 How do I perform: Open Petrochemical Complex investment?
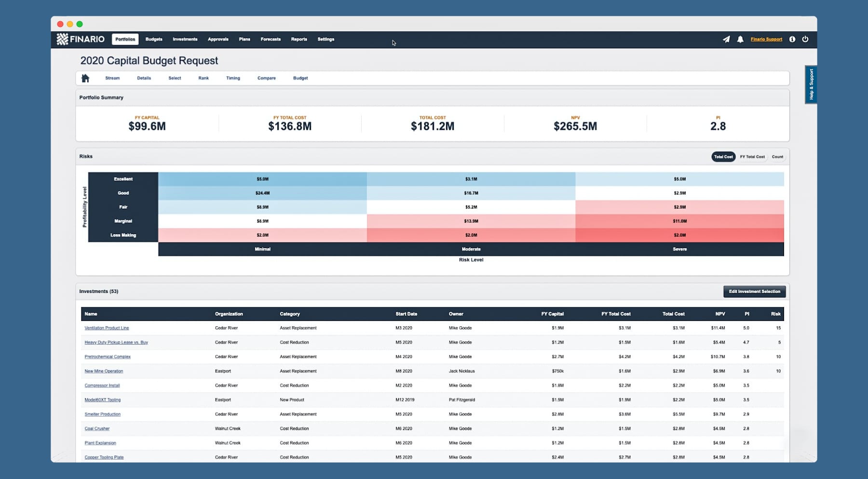(x=108, y=357)
